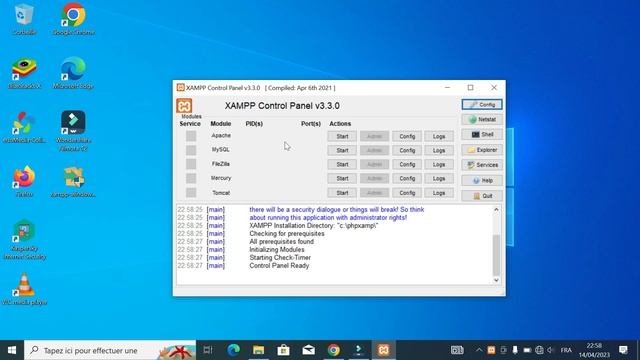Open the pinwheel-icon desktop shortcut below BlueStacks

[24, 127]
